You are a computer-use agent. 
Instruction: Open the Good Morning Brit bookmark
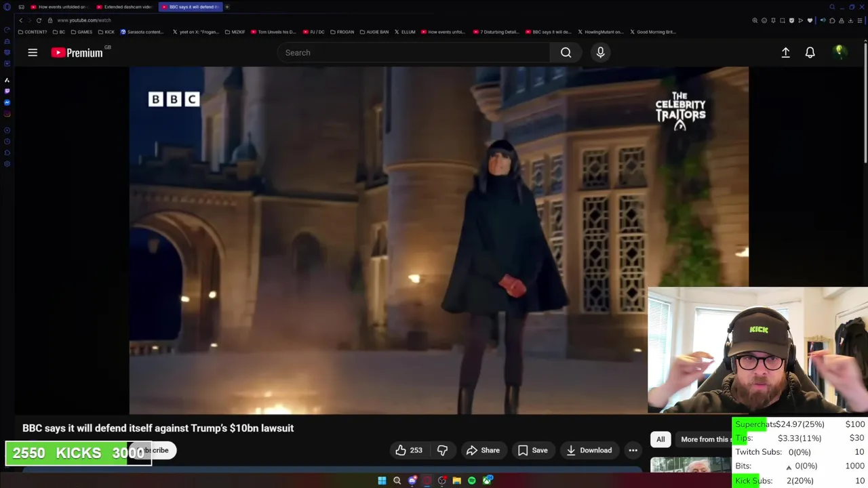653,32
